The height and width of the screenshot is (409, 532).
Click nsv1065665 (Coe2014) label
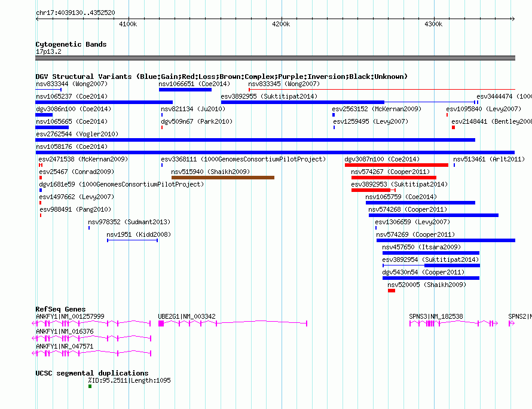coord(72,121)
